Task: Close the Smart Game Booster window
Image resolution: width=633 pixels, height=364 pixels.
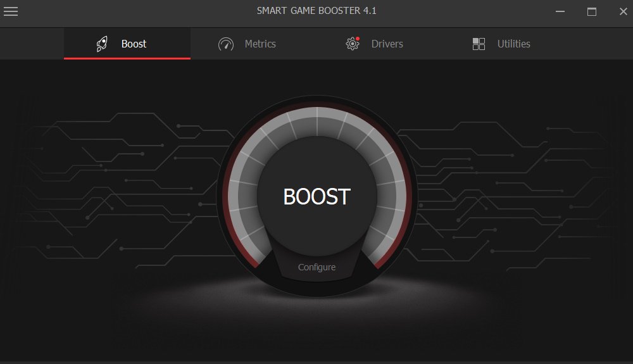Action: coord(622,11)
